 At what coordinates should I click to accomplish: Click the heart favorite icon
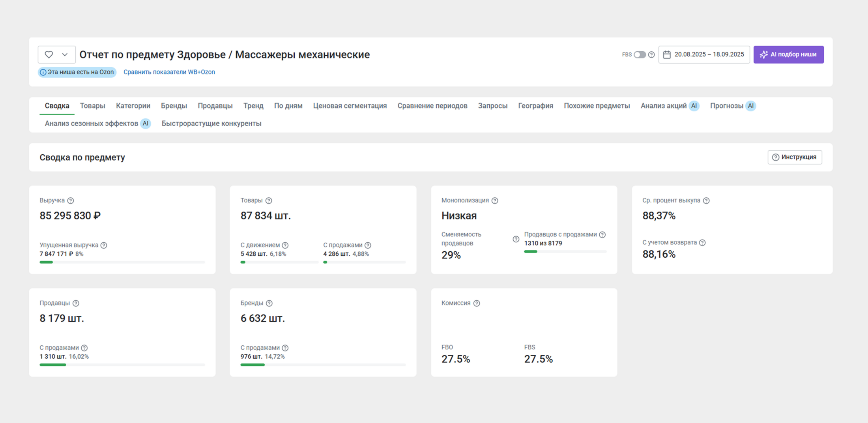[49, 54]
